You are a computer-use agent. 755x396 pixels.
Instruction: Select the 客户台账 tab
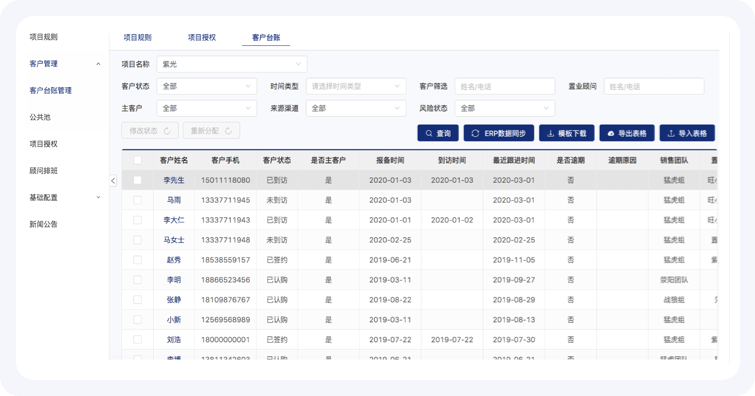pos(266,37)
